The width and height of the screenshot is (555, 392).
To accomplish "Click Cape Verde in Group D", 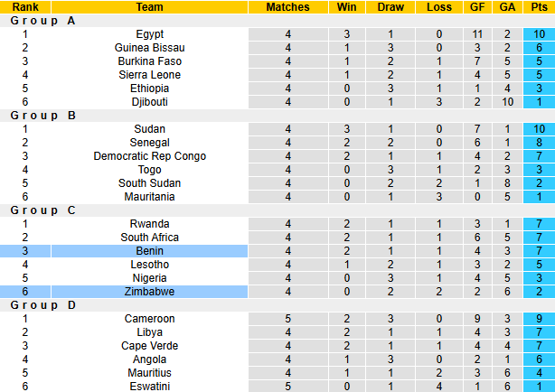I will (149, 346).
